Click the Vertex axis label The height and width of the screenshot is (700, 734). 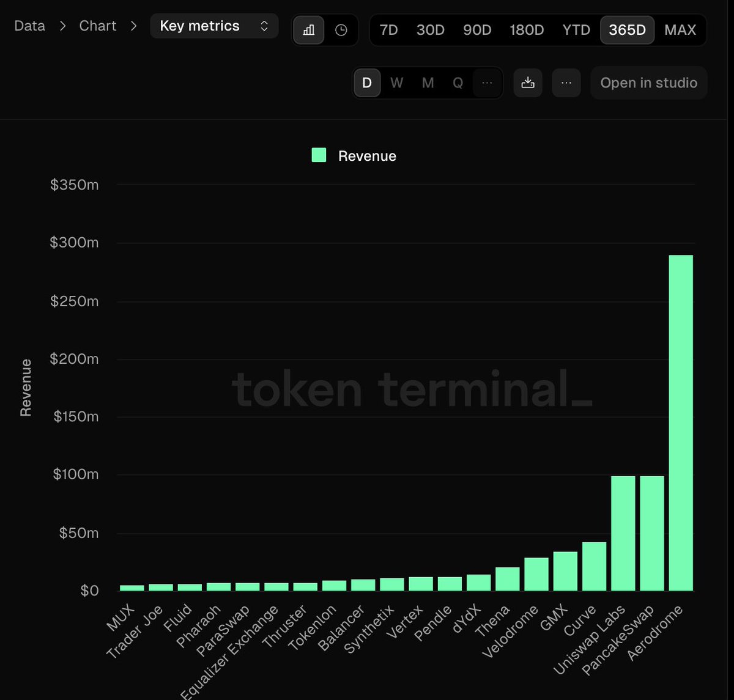pyautogui.click(x=406, y=621)
